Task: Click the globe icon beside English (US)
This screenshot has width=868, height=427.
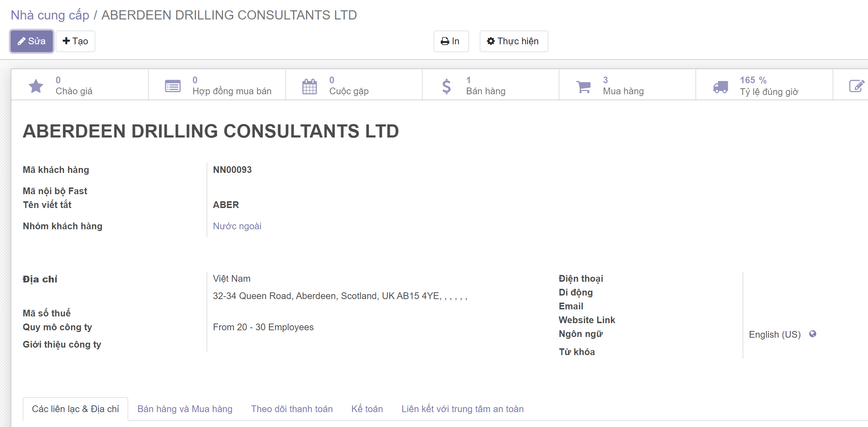Action: (813, 334)
